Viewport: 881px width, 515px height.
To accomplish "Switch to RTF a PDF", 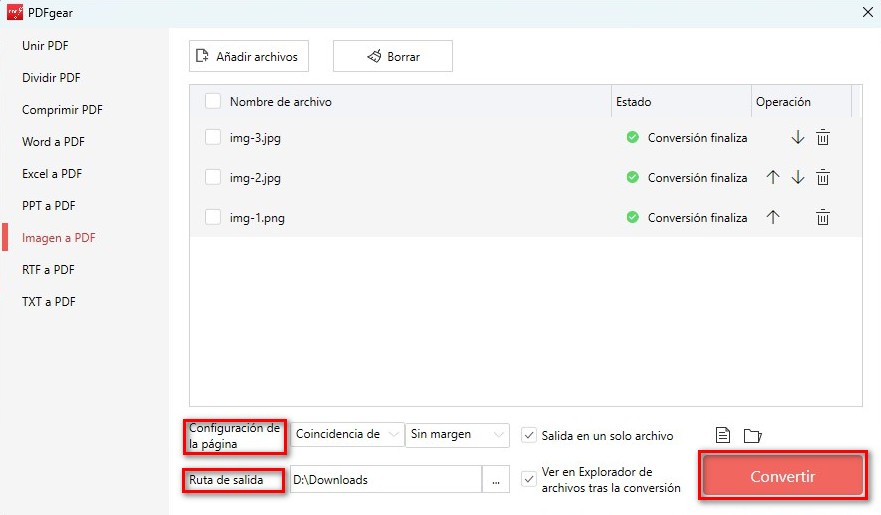I will pos(48,270).
